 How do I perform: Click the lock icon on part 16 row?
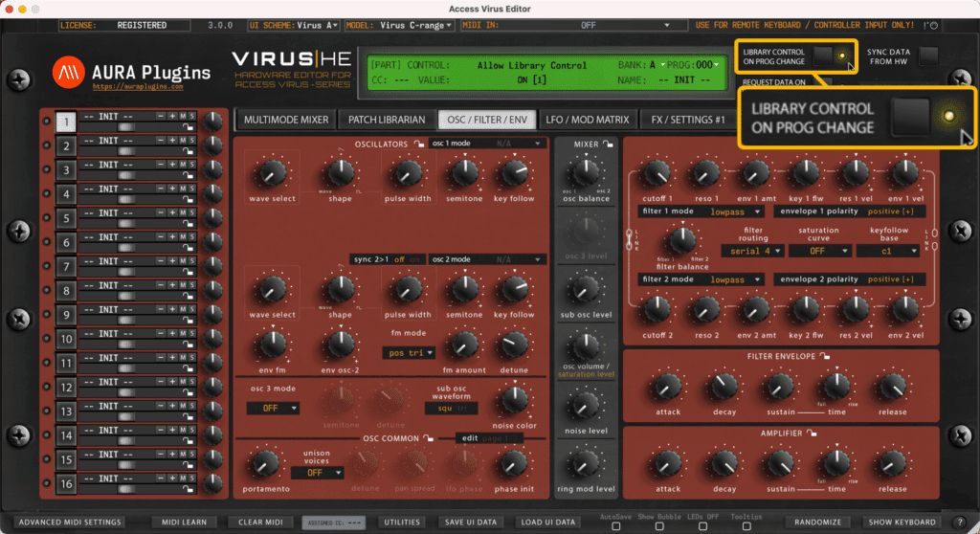(188, 489)
